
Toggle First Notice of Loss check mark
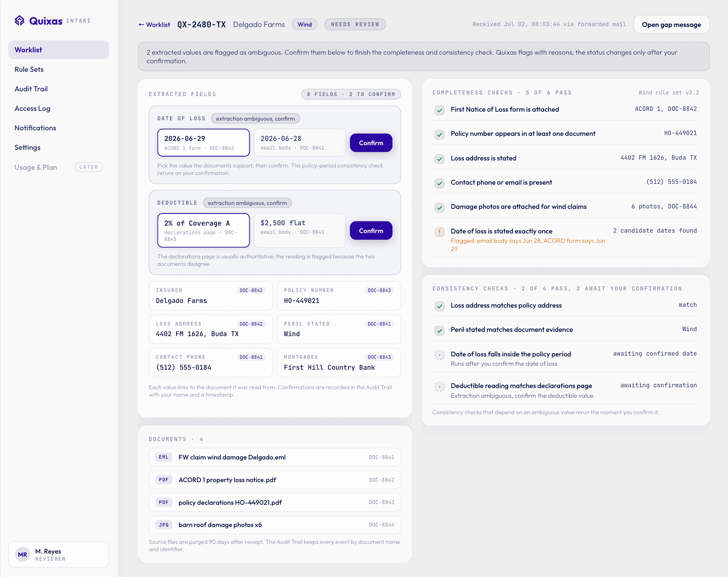click(440, 110)
